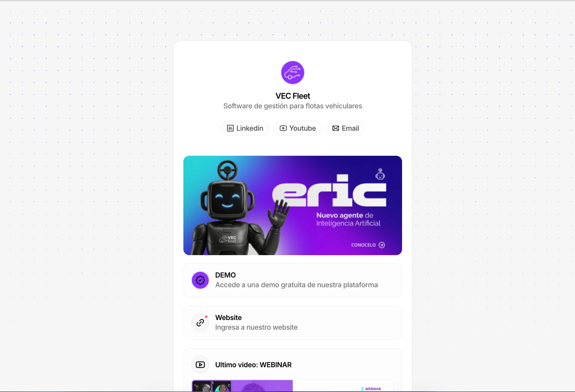Click the small robot icon on banner
Image resolution: width=575 pixels, height=392 pixels.
tap(380, 174)
